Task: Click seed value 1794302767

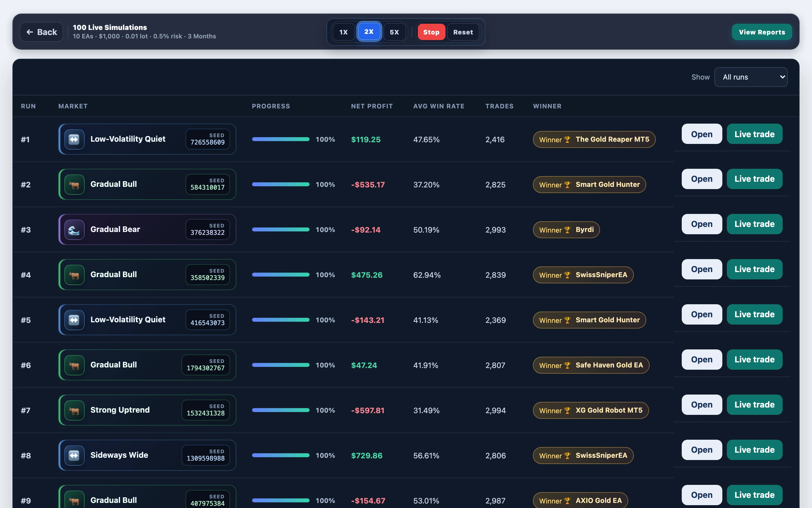Action: pyautogui.click(x=206, y=368)
